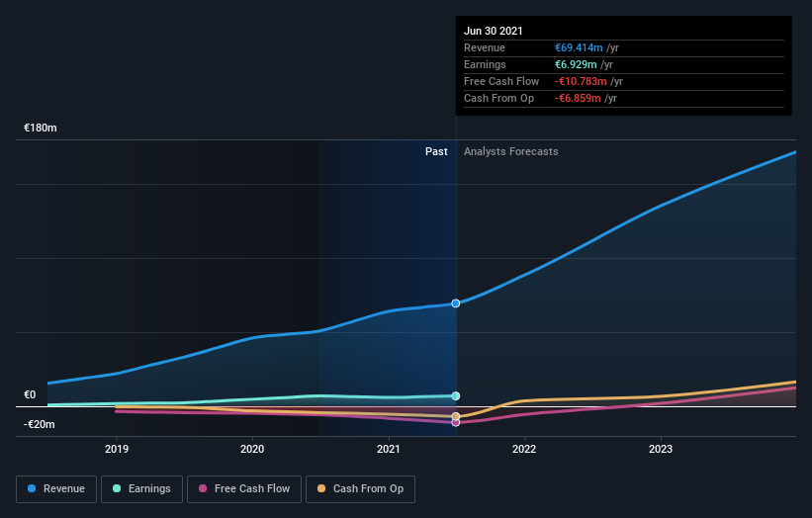Select the Cash From Op data point marker

456,416
